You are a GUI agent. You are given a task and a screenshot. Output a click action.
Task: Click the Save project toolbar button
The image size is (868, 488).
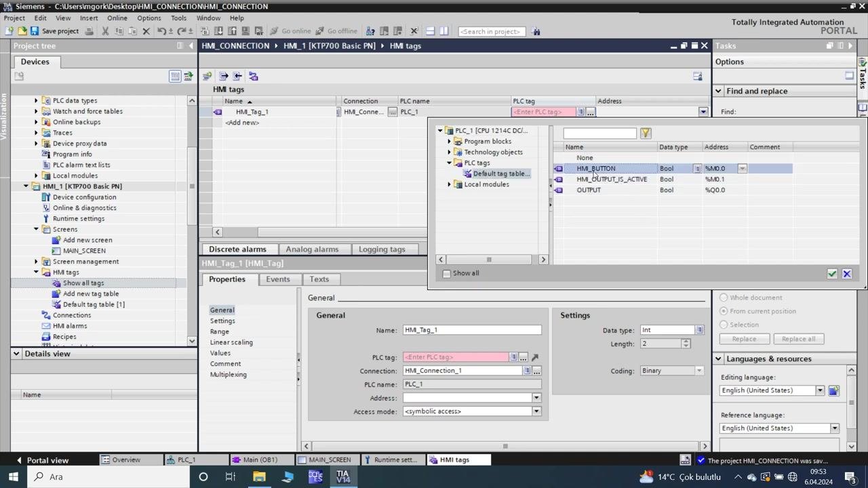tap(54, 31)
